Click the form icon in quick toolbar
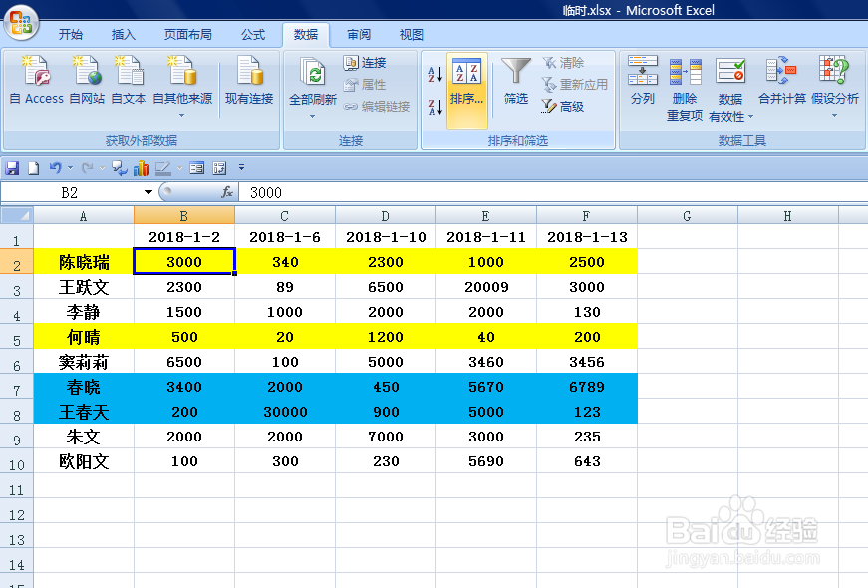Viewport: 868px width, 588px height. 196,168
